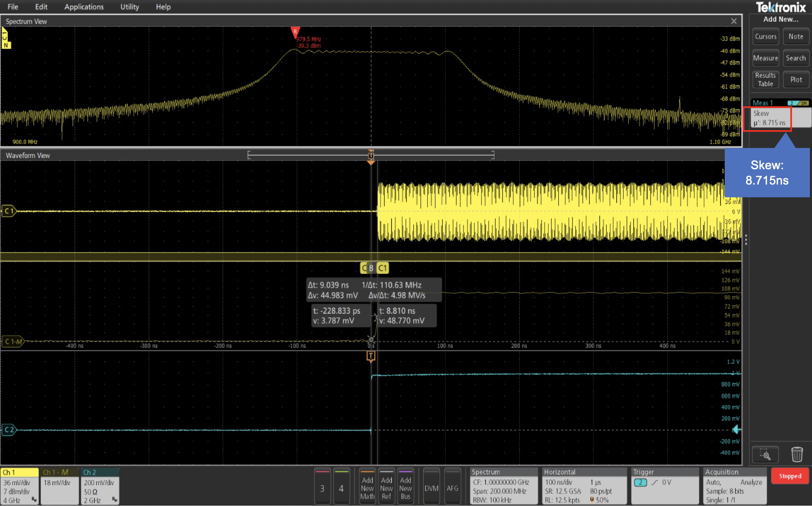
Task: Click the cyan trigger level arrow
Action: tap(736, 430)
